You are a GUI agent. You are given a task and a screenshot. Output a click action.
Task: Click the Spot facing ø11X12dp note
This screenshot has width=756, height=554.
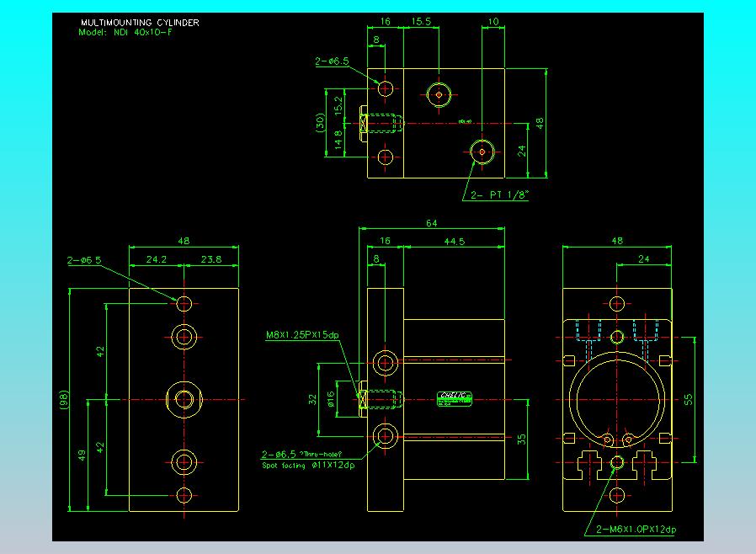308,464
